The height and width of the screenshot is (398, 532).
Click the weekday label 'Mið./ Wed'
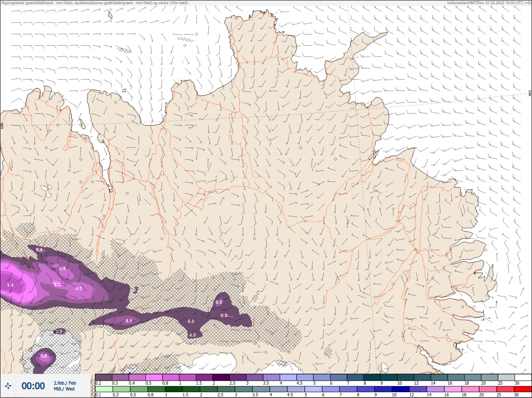(x=64, y=389)
